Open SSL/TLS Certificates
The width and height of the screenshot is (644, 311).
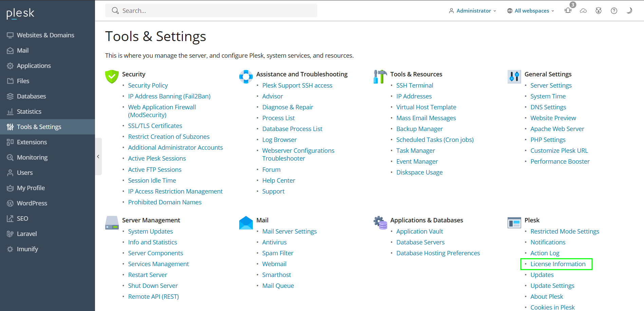click(155, 126)
